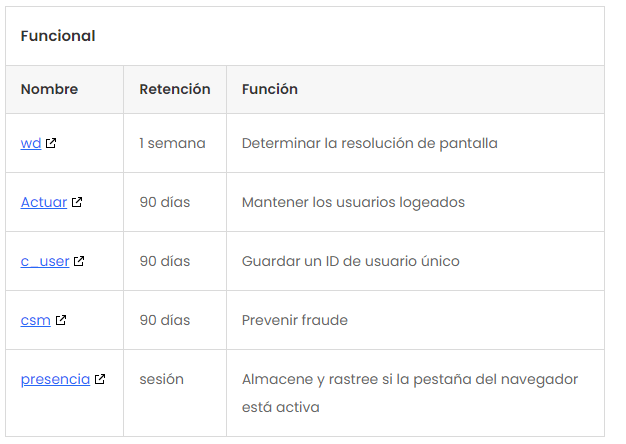Click the "Prevenir fraude" description cell
This screenshot has height=444, width=626.
[x=295, y=320]
